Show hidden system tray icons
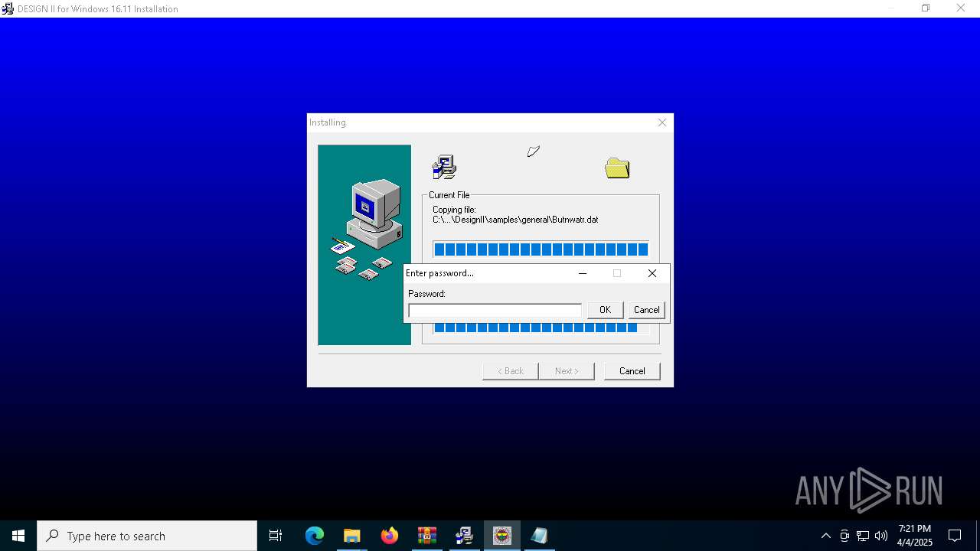The image size is (980, 551). (825, 536)
